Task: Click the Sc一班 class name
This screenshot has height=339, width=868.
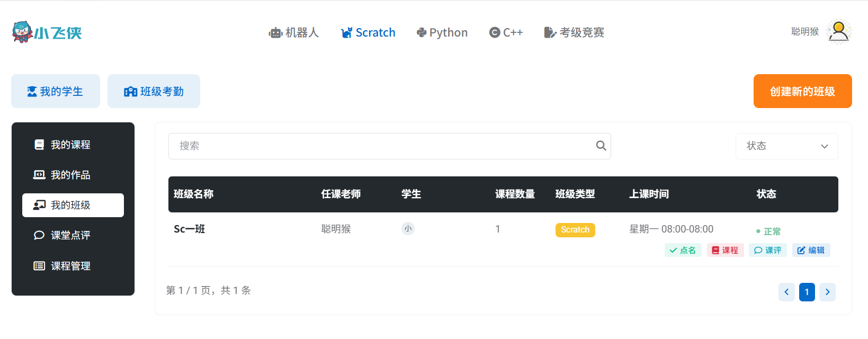Action: point(189,229)
